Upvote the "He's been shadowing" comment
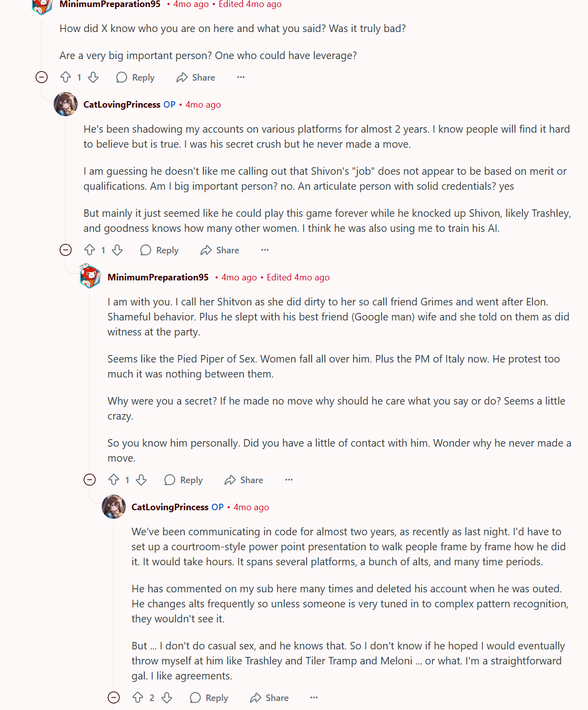The width and height of the screenshot is (588, 710). pos(90,250)
